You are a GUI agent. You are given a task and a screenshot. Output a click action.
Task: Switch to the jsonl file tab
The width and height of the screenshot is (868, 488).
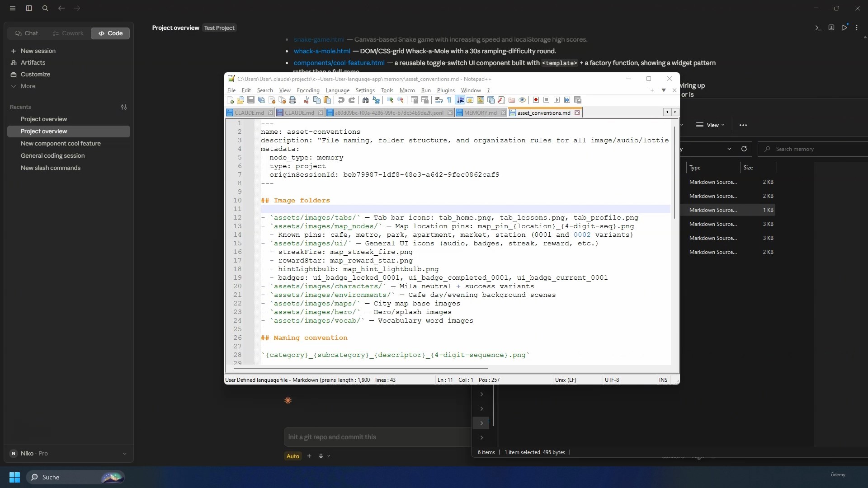coord(389,113)
